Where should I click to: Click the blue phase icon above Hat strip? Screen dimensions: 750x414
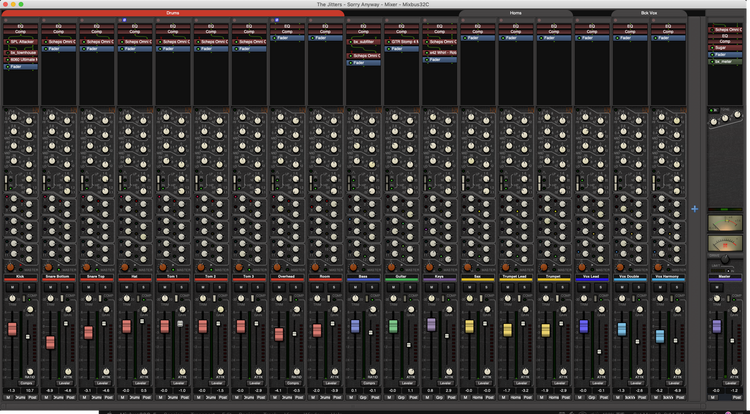[x=124, y=20]
